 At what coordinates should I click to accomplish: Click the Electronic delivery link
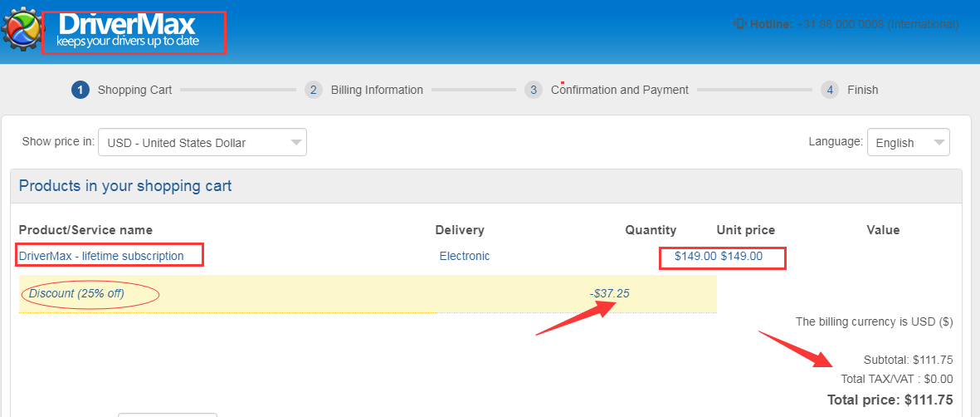pyautogui.click(x=465, y=256)
